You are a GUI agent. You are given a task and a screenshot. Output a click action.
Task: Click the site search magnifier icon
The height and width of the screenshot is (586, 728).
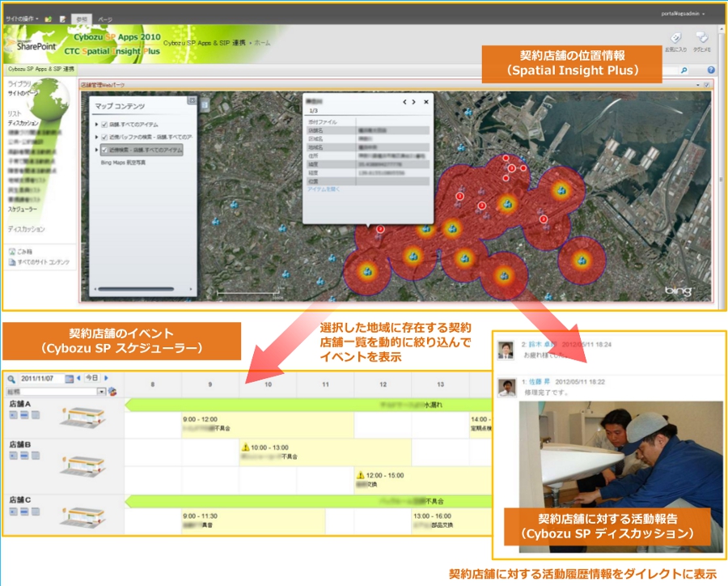684,70
